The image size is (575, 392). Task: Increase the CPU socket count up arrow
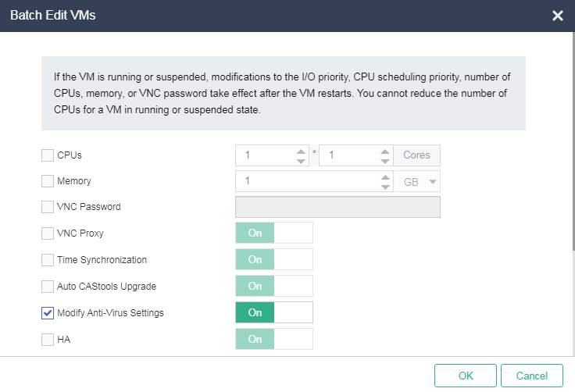coord(301,151)
